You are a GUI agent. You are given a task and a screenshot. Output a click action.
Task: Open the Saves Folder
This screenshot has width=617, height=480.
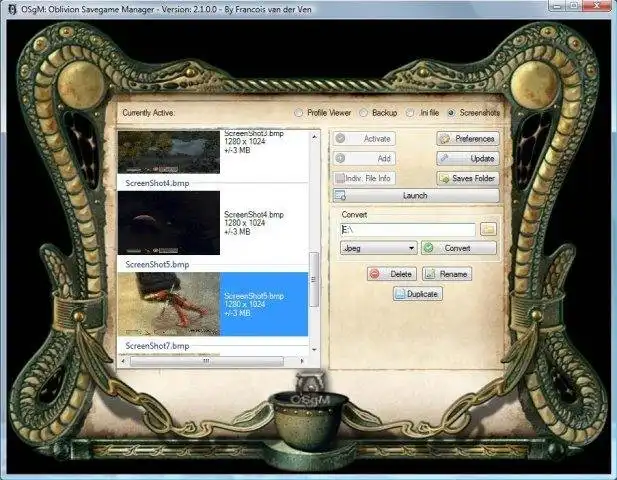tap(468, 178)
